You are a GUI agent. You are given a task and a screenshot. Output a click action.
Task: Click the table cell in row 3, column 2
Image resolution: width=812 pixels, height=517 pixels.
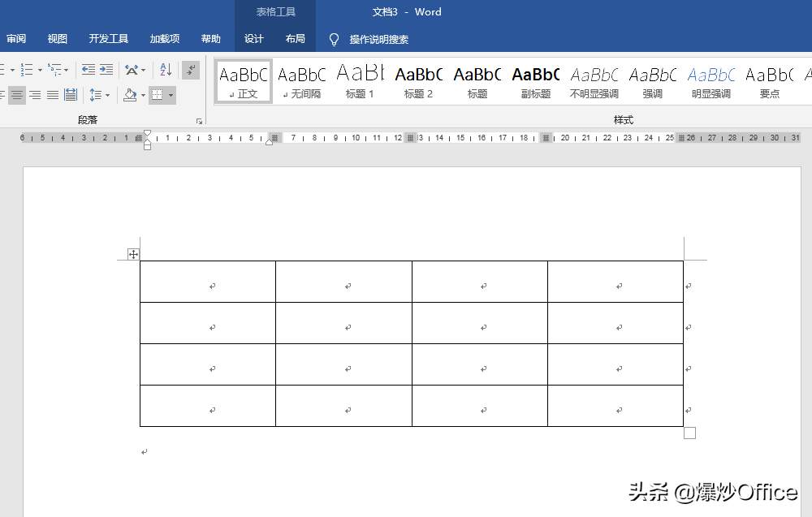coord(343,364)
